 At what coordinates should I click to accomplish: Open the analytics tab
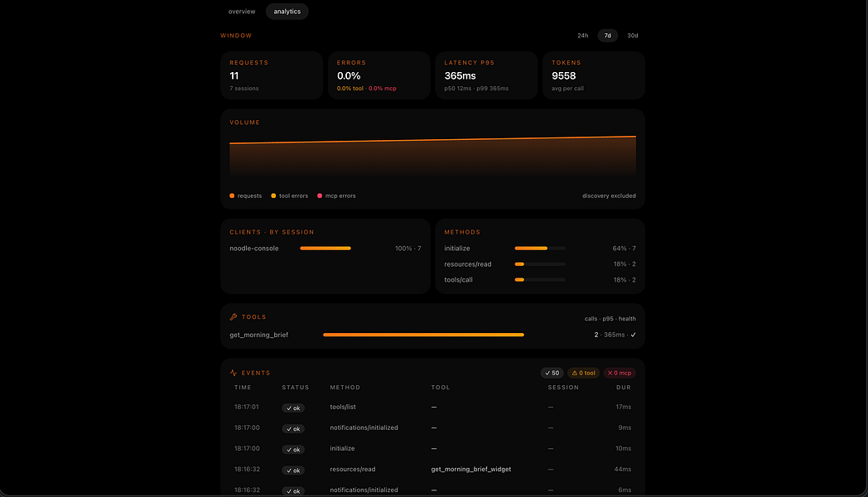[x=287, y=12]
